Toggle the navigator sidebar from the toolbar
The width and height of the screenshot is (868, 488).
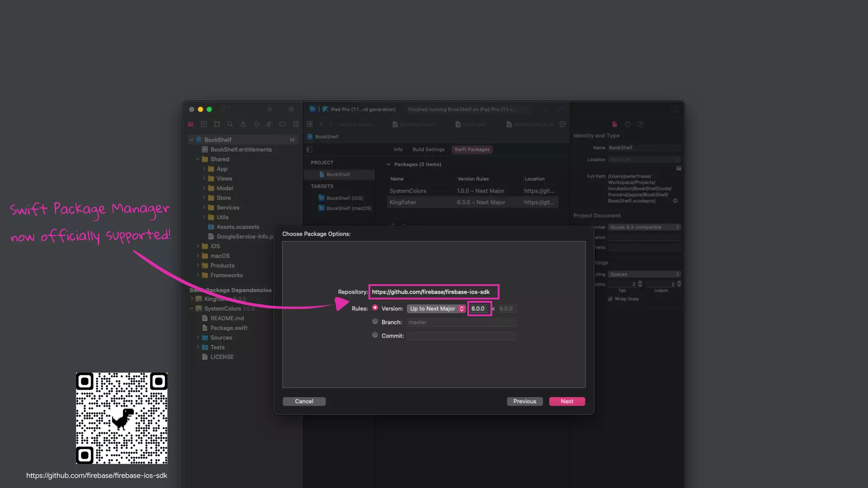225,109
